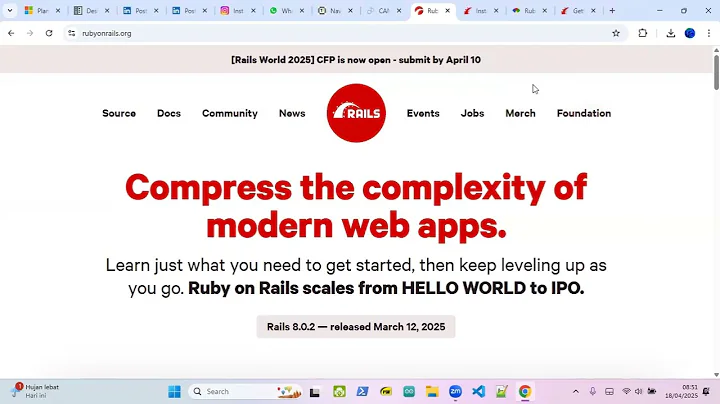Viewport: 720px width, 404px height.
Task: Go to the Community page
Action: [x=230, y=113]
